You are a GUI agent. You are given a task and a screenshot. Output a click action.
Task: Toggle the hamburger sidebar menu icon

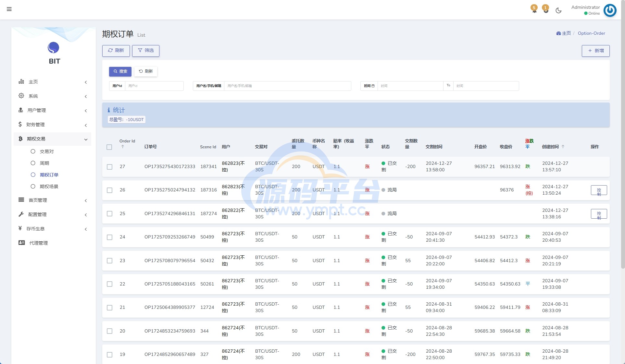coord(9,9)
